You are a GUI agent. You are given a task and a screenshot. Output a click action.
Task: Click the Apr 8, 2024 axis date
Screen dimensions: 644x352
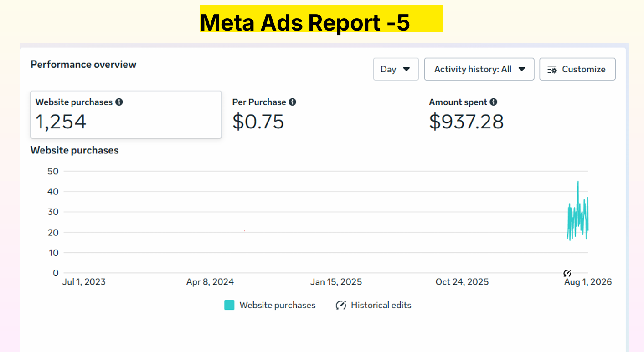point(210,282)
